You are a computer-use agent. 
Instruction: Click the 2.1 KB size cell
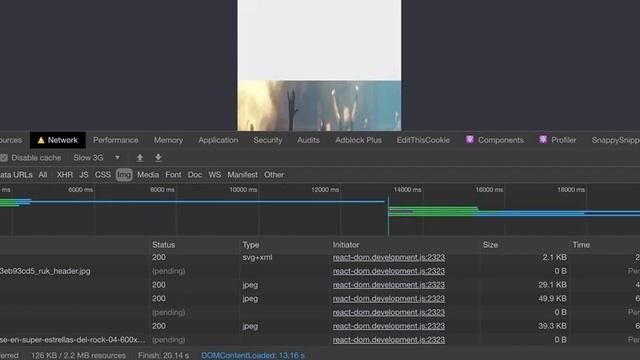coord(554,258)
